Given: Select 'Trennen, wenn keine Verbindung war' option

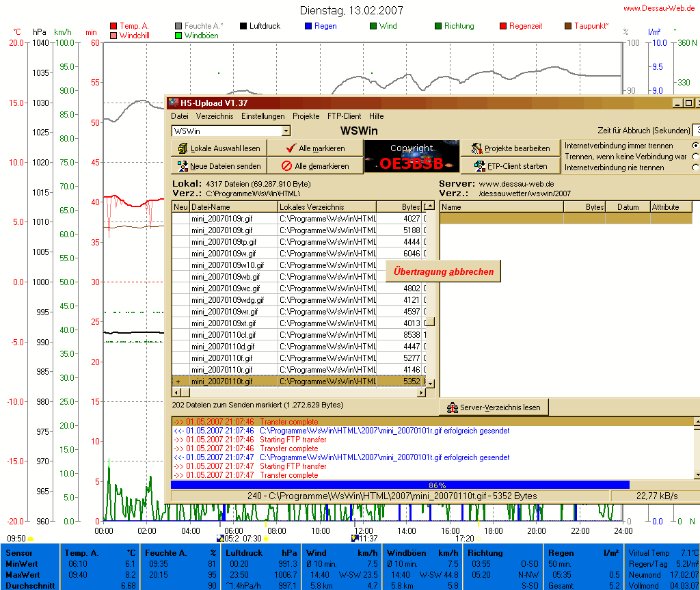Looking at the screenshot, I should pos(695,157).
